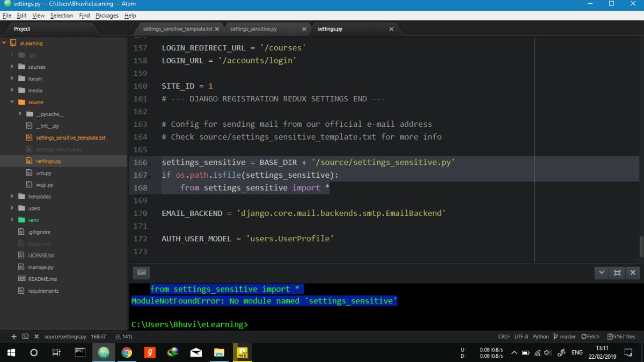Open the View menu
This screenshot has height=362, width=644.
pyautogui.click(x=39, y=16)
